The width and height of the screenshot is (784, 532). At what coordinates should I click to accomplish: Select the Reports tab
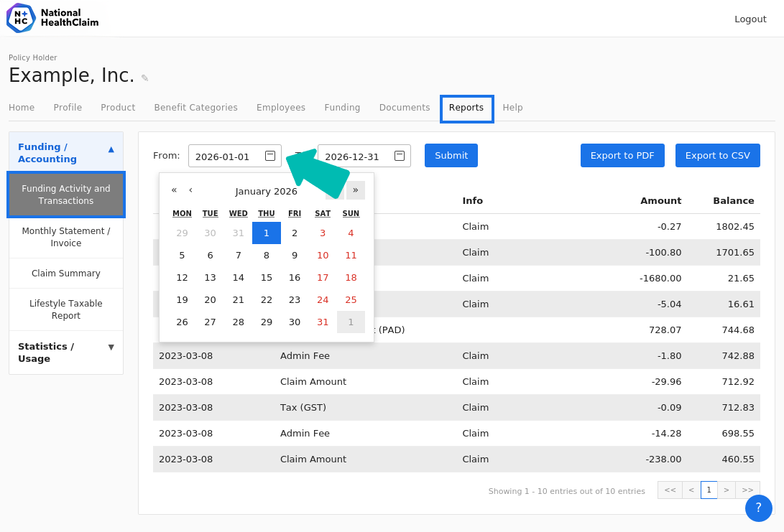coord(466,108)
